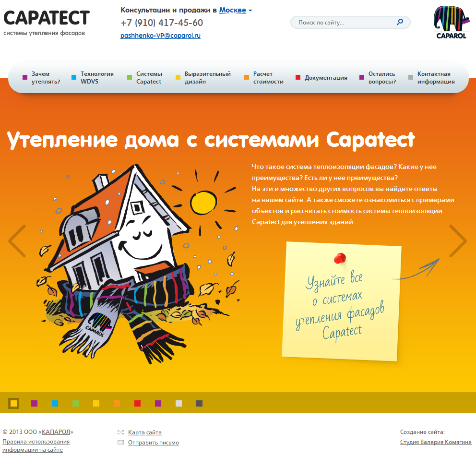Open the Зачем утеплять? menu item

pos(42,78)
